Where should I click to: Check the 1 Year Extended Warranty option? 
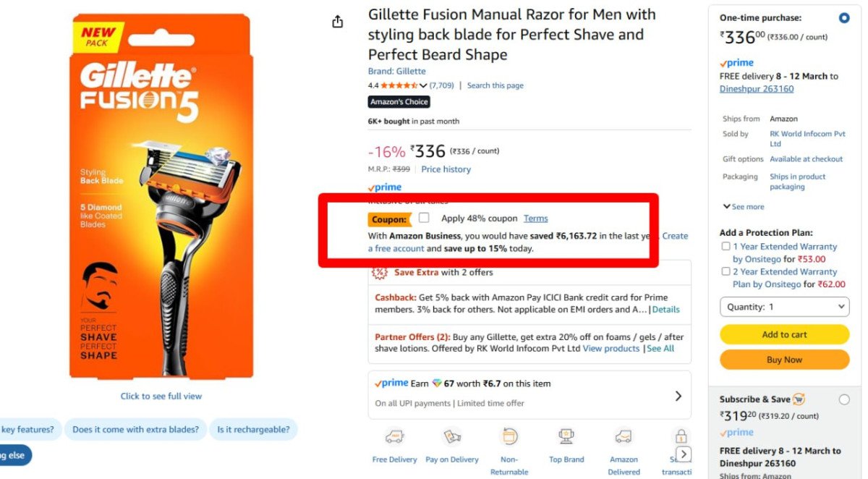coord(726,247)
